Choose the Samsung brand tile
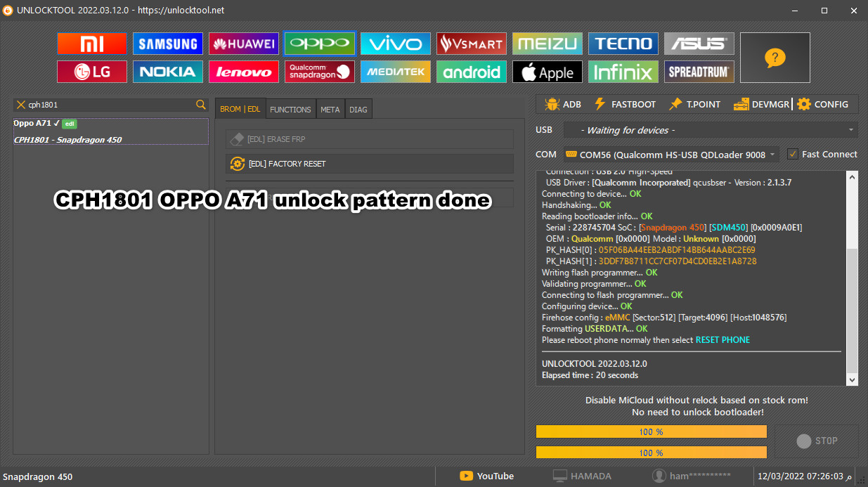This screenshot has height=487, width=868. 167,44
